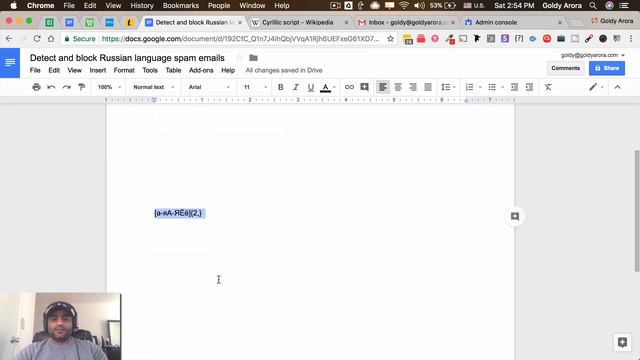Open bulleted list style dropdown arrow
This screenshot has height=360, width=640.
(x=502, y=87)
